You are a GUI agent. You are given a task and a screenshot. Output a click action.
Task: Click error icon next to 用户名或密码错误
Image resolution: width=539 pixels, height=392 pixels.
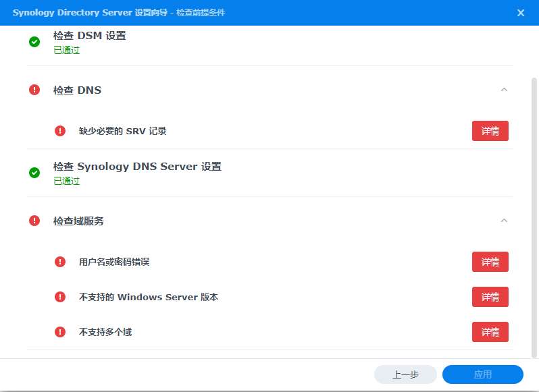60,262
